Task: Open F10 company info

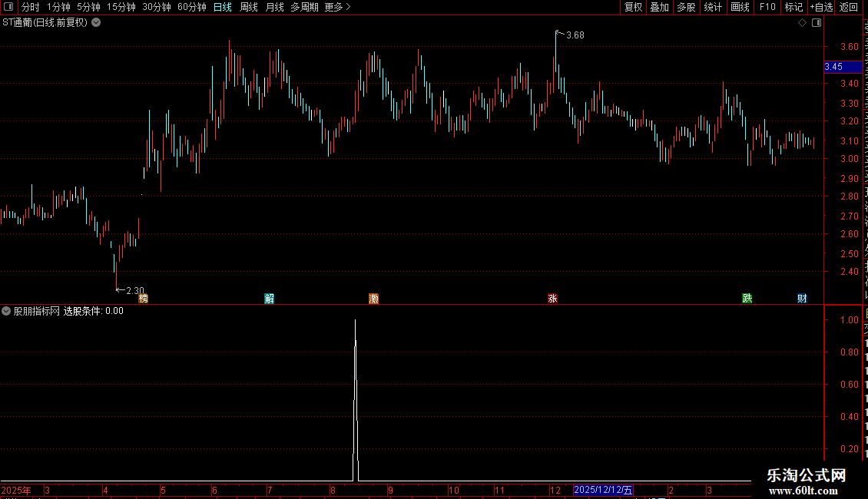Action: click(767, 7)
